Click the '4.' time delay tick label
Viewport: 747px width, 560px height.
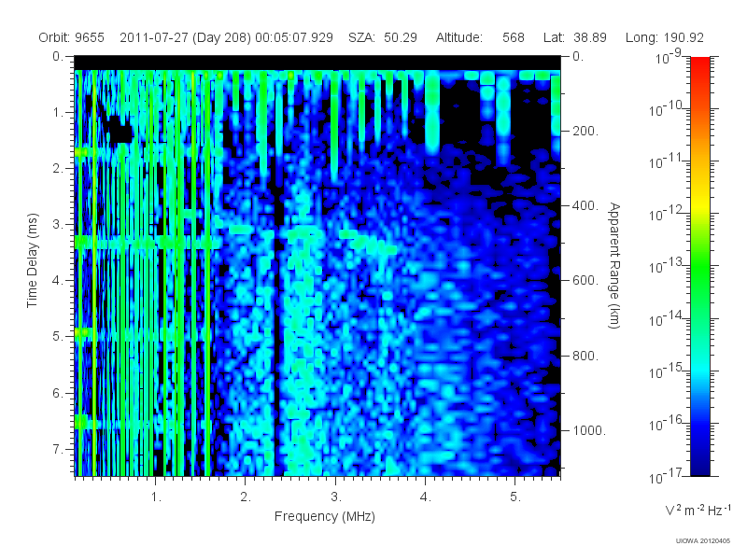pyautogui.click(x=58, y=281)
